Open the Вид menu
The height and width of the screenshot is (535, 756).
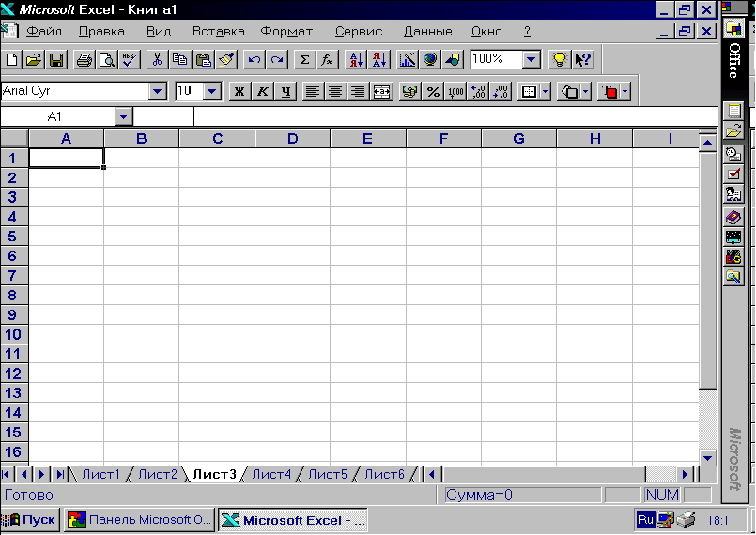point(159,31)
